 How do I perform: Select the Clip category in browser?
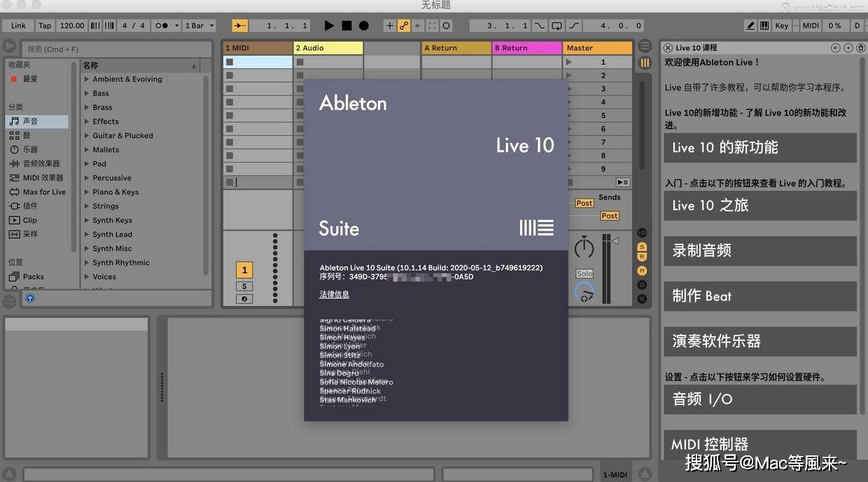(37, 220)
